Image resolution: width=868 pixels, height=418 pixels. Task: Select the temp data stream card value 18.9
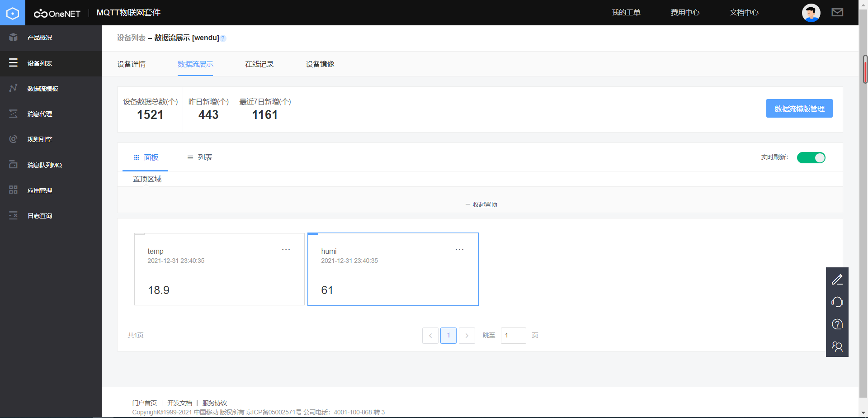click(x=159, y=290)
